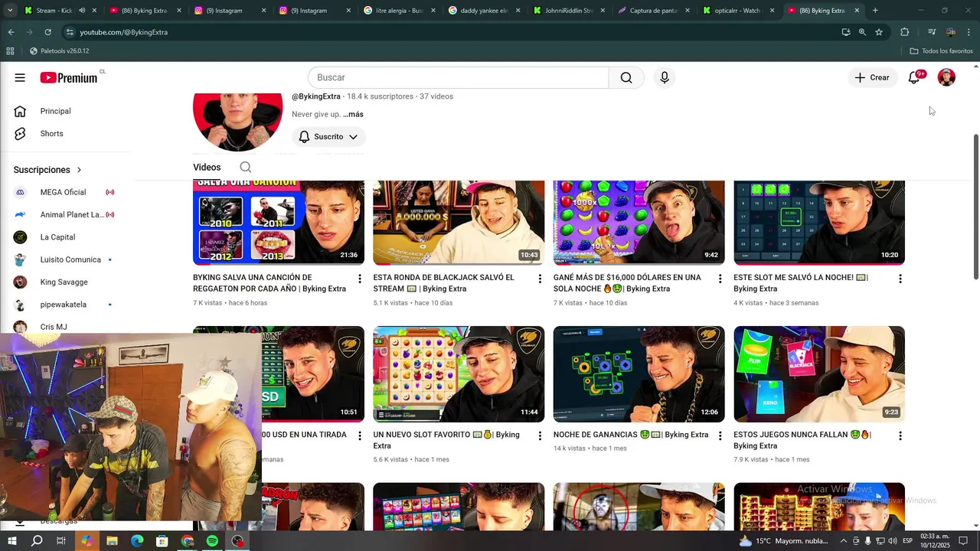Open Windows Start menu
980x551 pixels.
[11, 541]
